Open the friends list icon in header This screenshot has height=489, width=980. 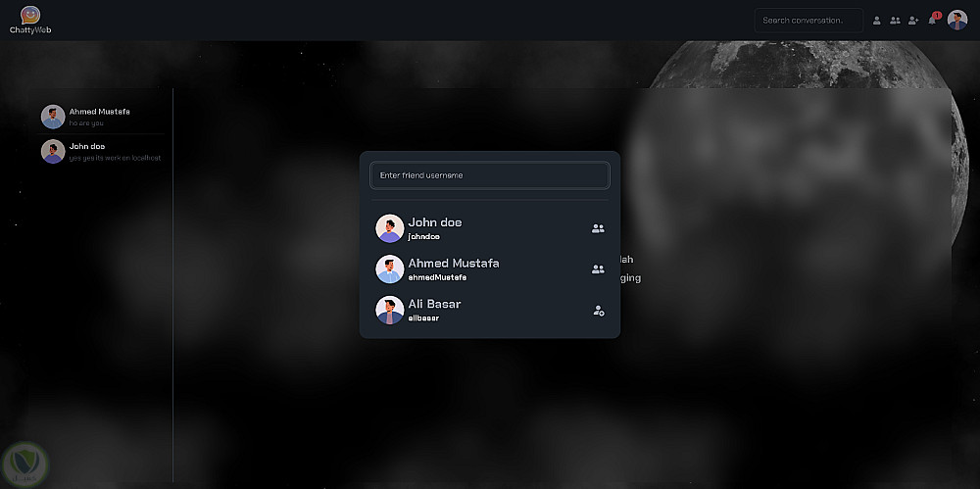(895, 21)
